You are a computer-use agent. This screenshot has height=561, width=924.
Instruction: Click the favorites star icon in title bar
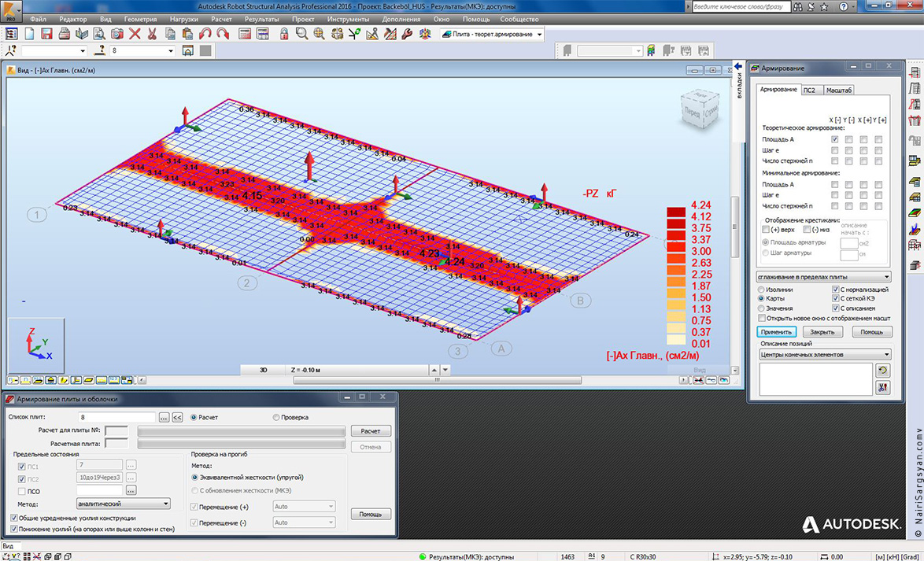(824, 6)
